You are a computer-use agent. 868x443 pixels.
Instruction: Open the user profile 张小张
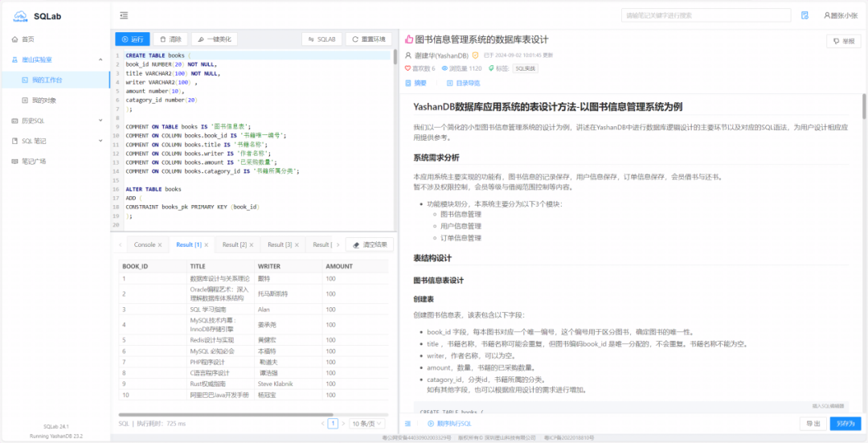[x=841, y=15]
